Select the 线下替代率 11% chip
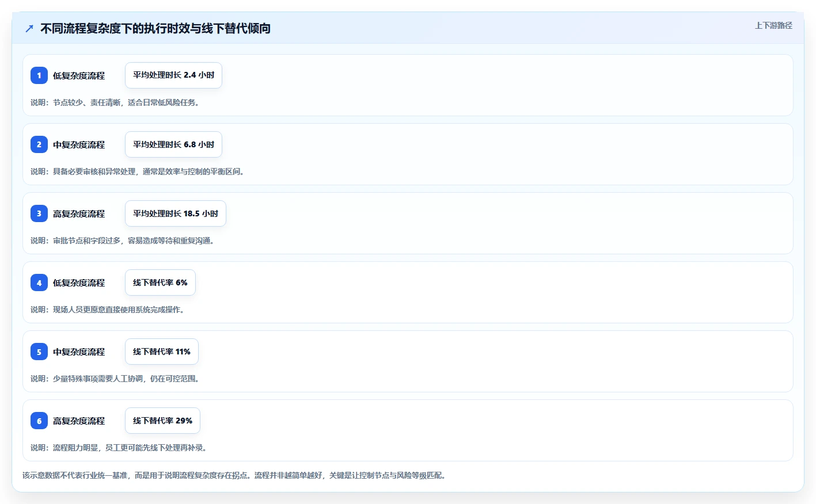Image resolution: width=816 pixels, height=504 pixels. point(162,352)
